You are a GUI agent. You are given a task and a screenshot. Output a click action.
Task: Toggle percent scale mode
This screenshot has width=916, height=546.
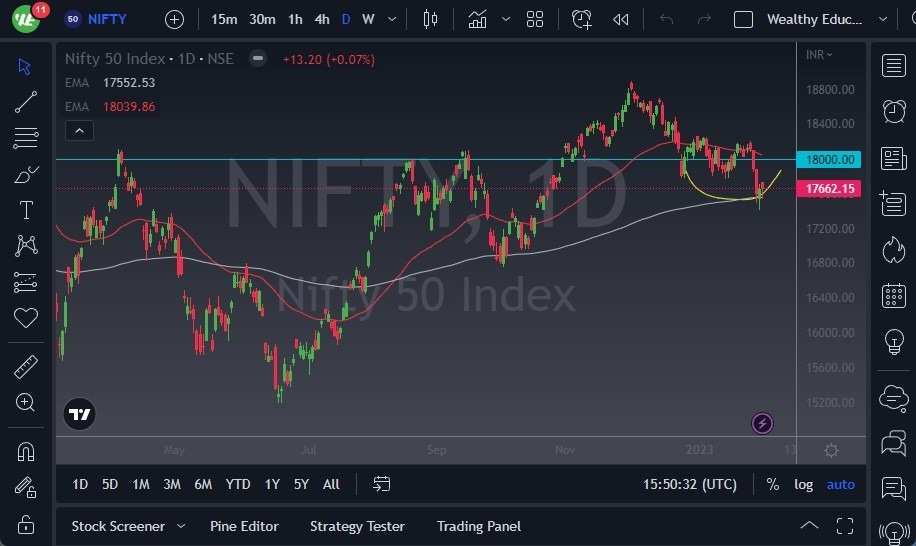pos(772,484)
